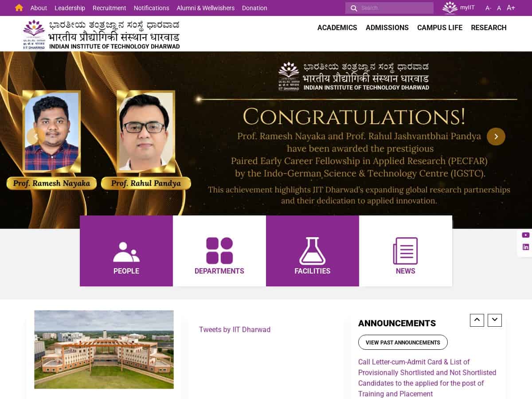Viewport: 532px width, 399px height.
Task: Open the LinkedIn social icon
Action: (x=526, y=247)
